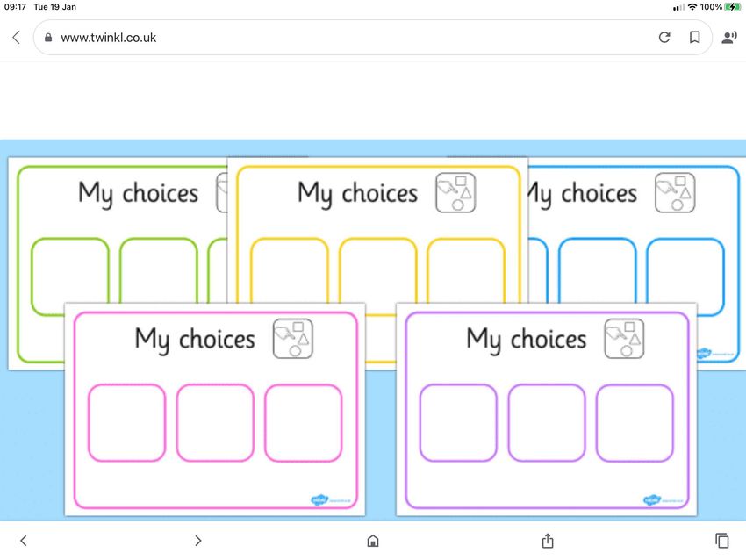Tap the bottom toolbar forward arrow
746x560 pixels.
[x=198, y=541]
